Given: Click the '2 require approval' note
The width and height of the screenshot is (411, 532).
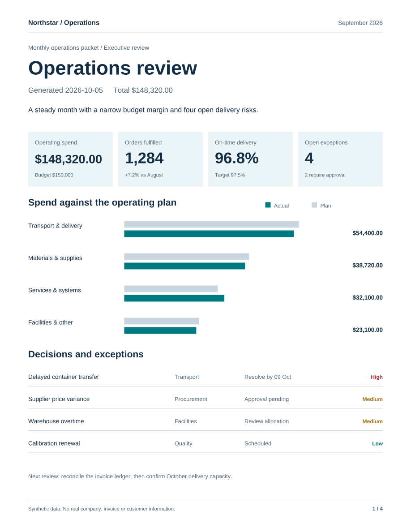Looking at the screenshot, I should [x=325, y=175].
